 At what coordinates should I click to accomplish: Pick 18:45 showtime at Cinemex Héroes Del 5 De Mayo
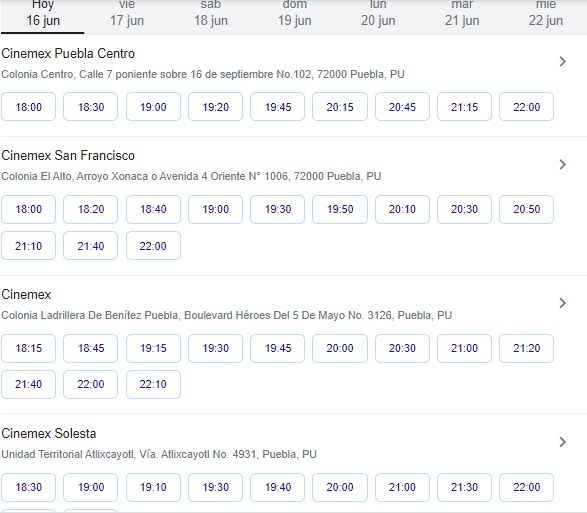(x=91, y=348)
